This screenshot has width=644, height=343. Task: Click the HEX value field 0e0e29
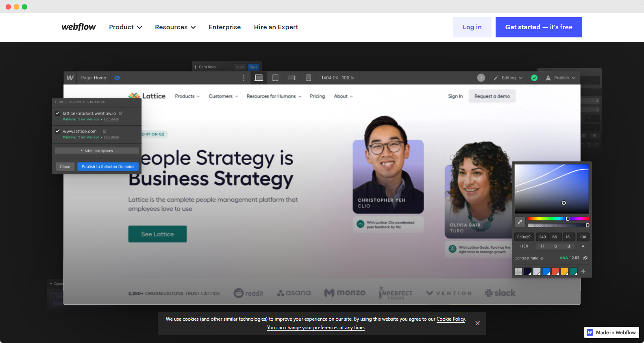click(524, 237)
